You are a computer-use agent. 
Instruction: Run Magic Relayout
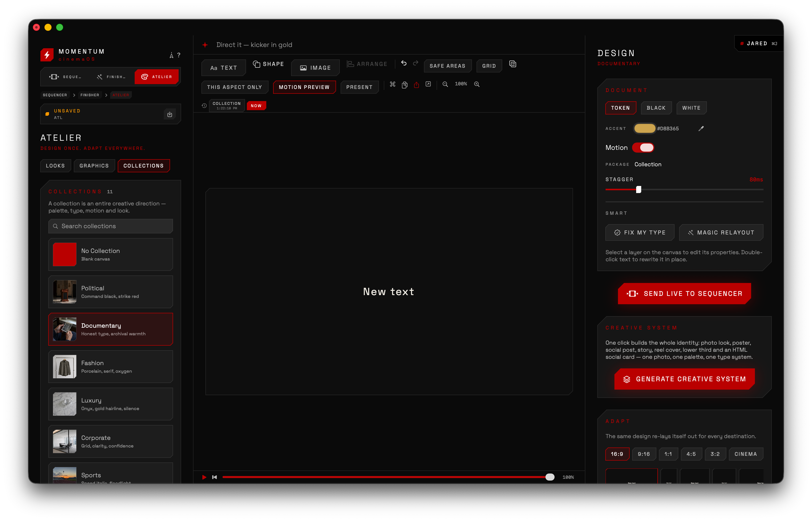[x=721, y=232]
